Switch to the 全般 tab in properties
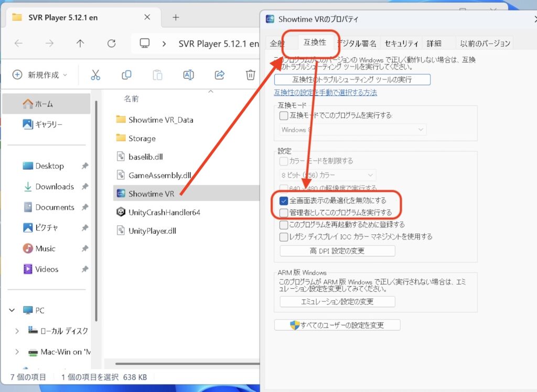 (277, 43)
